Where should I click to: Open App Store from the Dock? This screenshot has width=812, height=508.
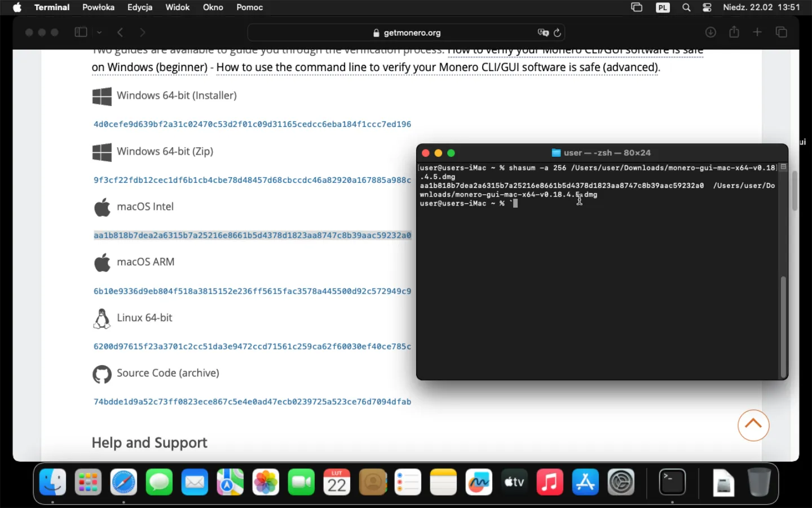585,483
